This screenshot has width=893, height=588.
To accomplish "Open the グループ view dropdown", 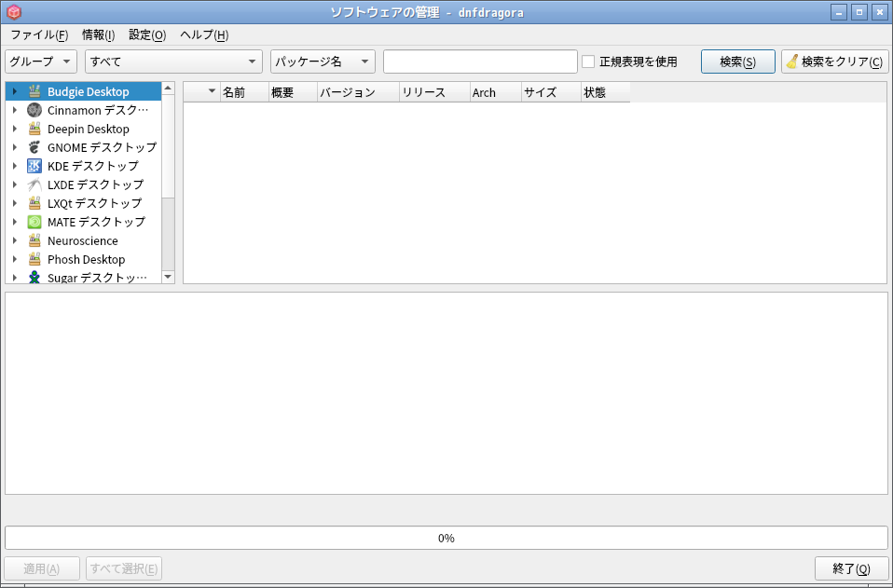I will pos(41,62).
